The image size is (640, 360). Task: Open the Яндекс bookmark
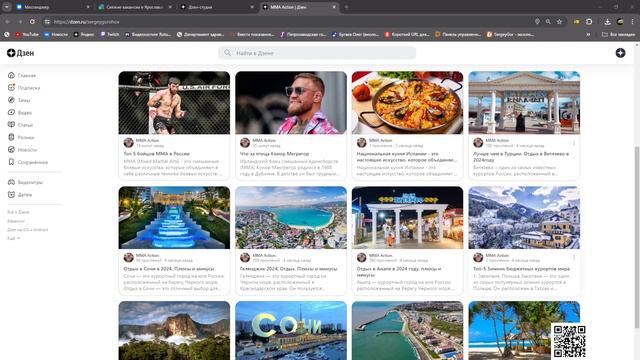tap(84, 34)
